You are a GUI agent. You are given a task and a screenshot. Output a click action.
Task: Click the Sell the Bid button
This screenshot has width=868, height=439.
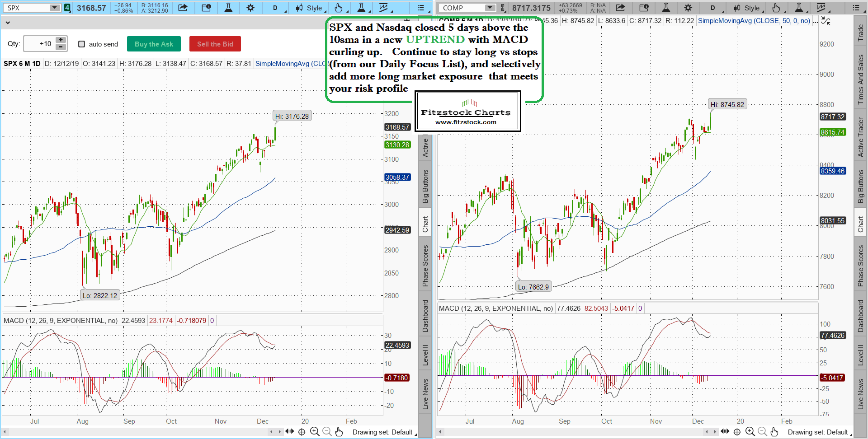click(x=215, y=44)
